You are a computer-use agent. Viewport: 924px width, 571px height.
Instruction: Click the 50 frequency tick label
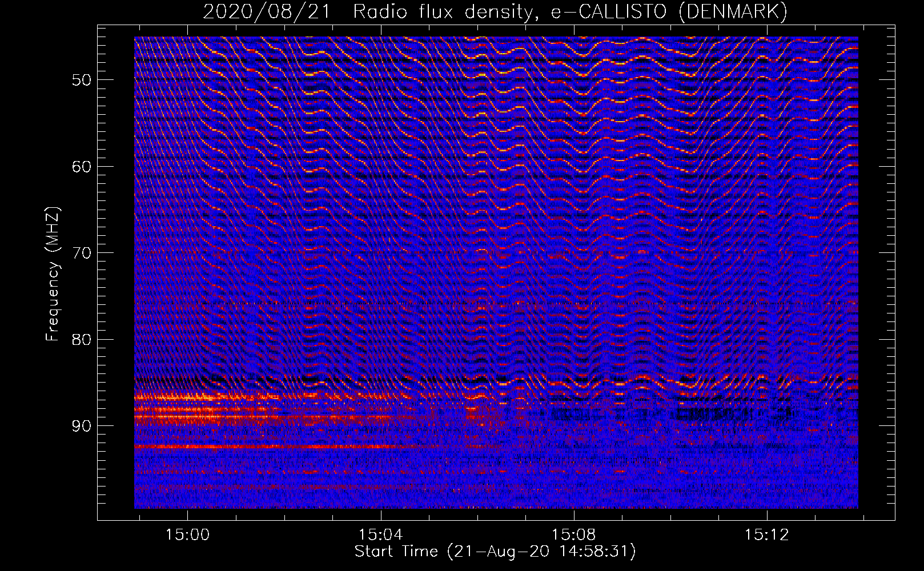(x=81, y=80)
